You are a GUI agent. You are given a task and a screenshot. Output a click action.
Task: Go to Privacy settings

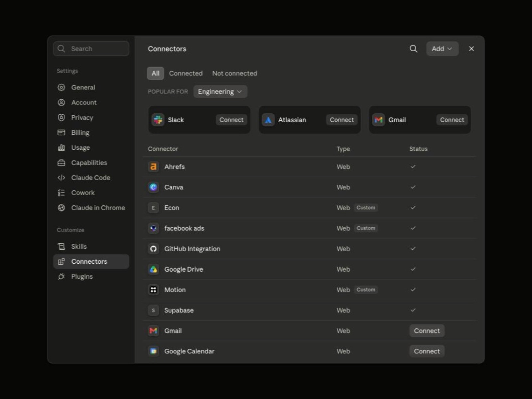click(x=91, y=117)
